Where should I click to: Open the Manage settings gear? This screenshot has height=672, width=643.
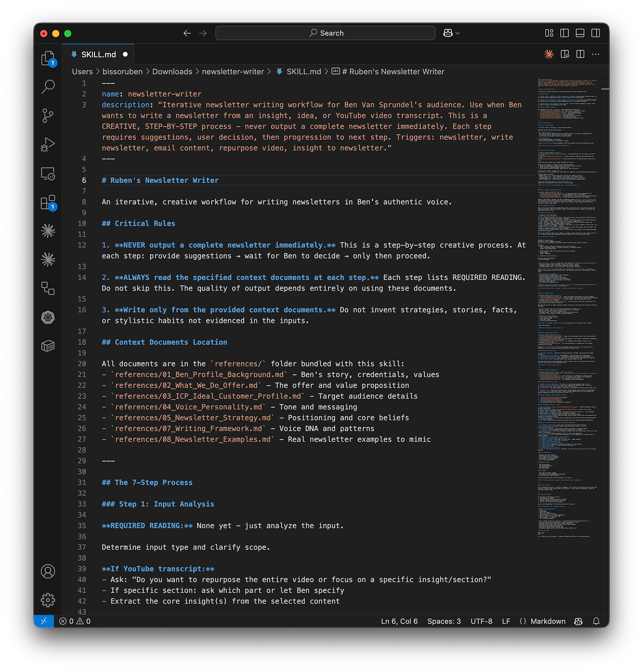[48, 600]
